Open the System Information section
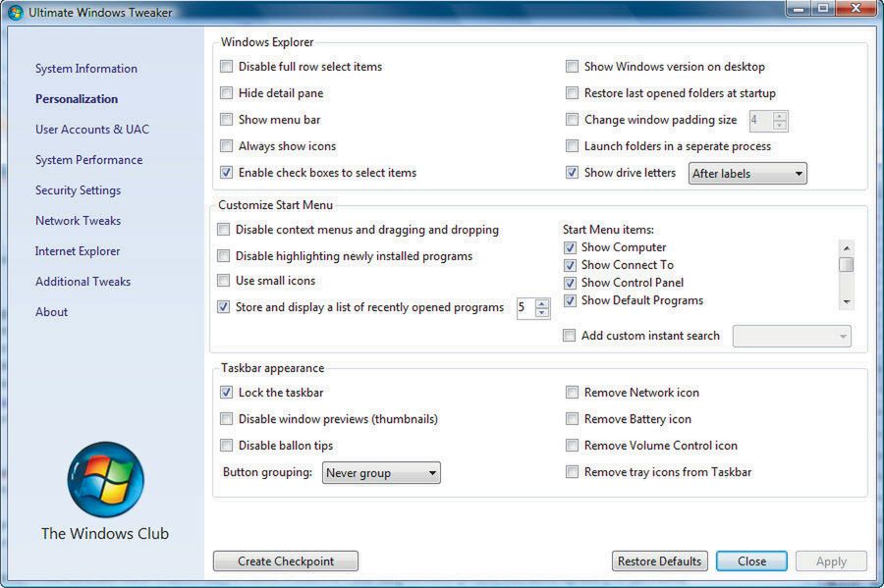The image size is (884, 588). pyautogui.click(x=86, y=69)
